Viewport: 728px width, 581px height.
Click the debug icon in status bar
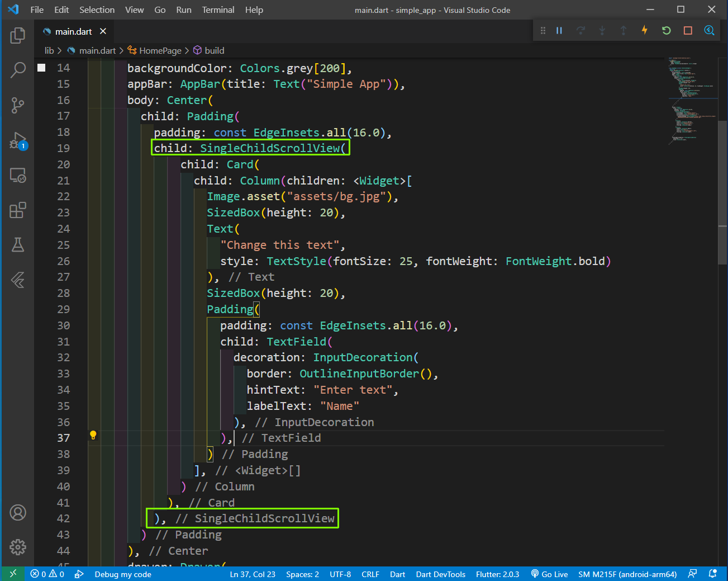click(x=79, y=574)
